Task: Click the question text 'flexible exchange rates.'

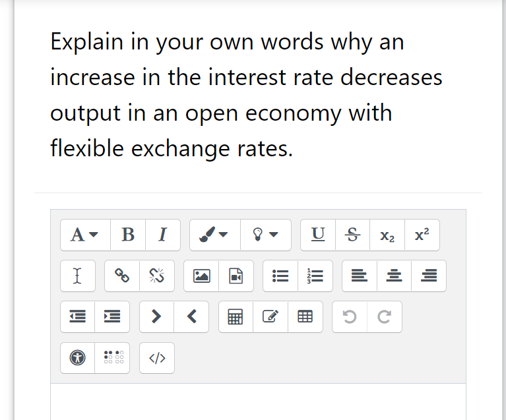Action: click(x=172, y=148)
